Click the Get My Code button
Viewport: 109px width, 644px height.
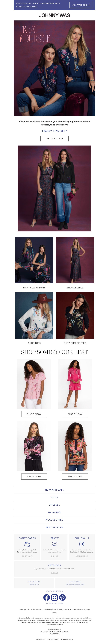pos(55,138)
